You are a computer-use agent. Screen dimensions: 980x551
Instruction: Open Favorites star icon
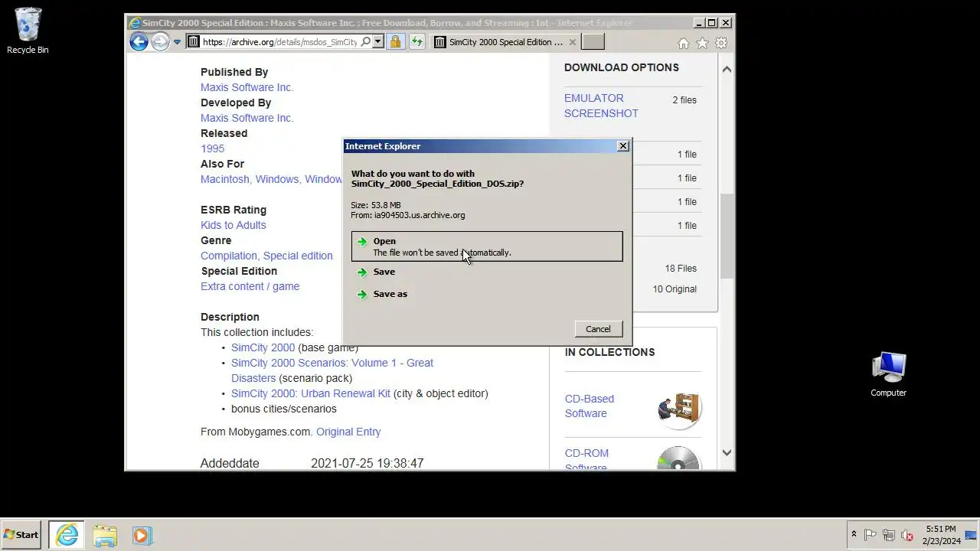(x=702, y=43)
